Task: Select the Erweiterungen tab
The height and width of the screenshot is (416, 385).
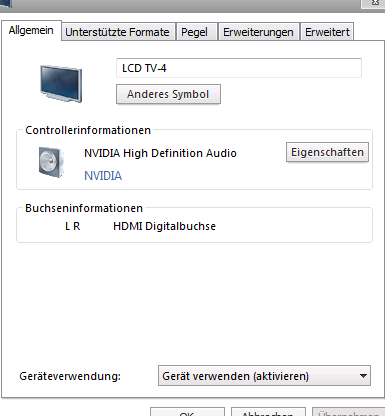Action: pyautogui.click(x=259, y=32)
